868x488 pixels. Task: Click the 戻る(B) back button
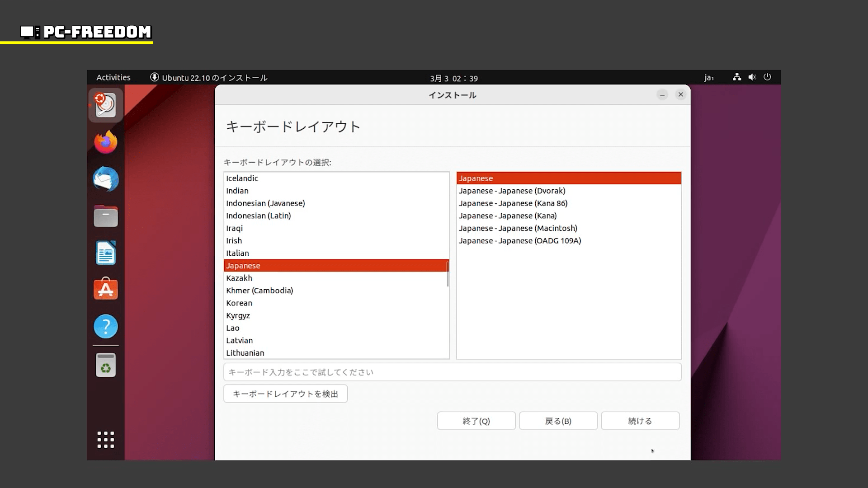coord(558,421)
